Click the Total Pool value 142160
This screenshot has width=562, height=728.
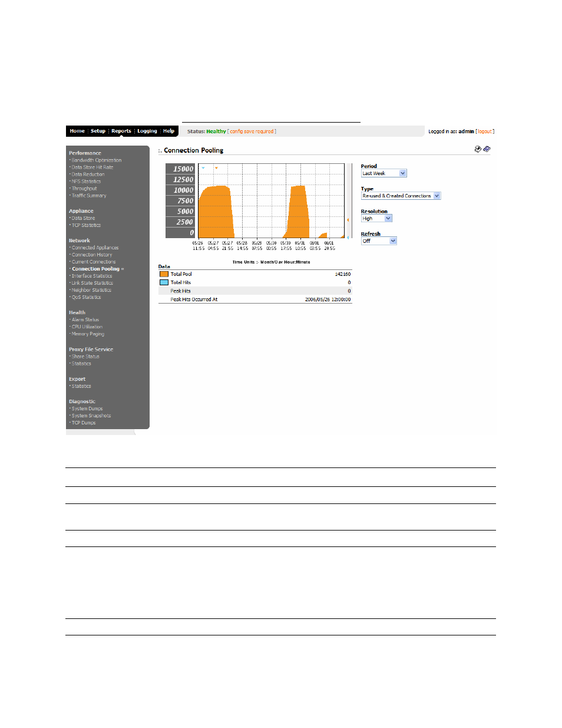coord(343,274)
